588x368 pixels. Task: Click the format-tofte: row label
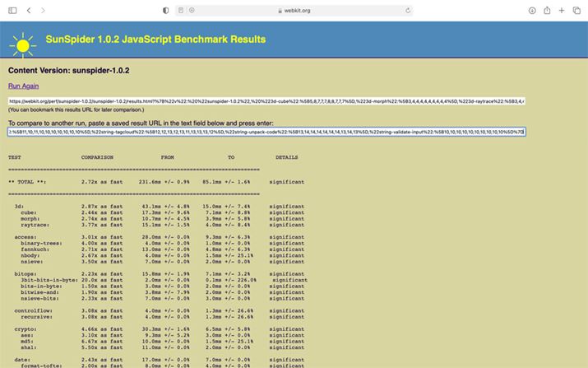click(41, 366)
